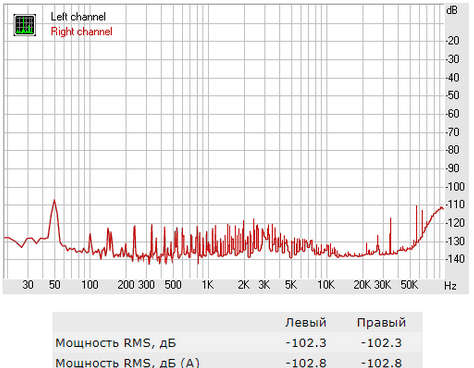Click the '-100' dB axis value
The image size is (474, 368).
455,187
